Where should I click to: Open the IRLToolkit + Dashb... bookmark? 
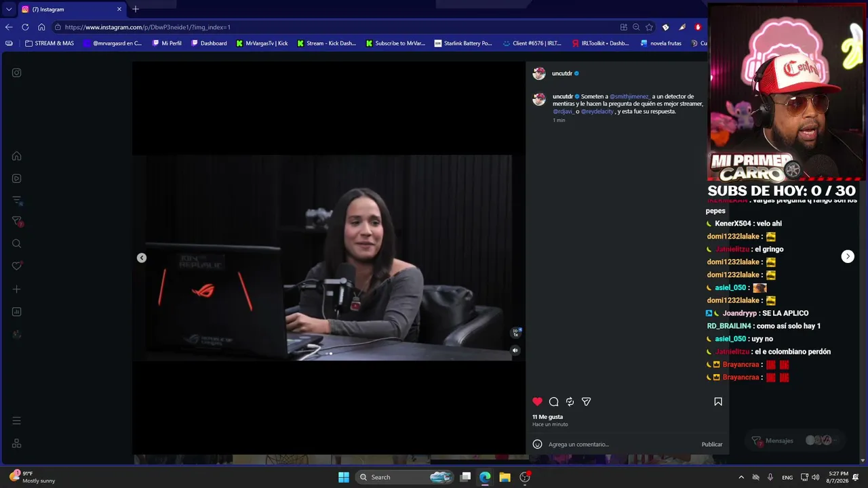pyautogui.click(x=601, y=43)
